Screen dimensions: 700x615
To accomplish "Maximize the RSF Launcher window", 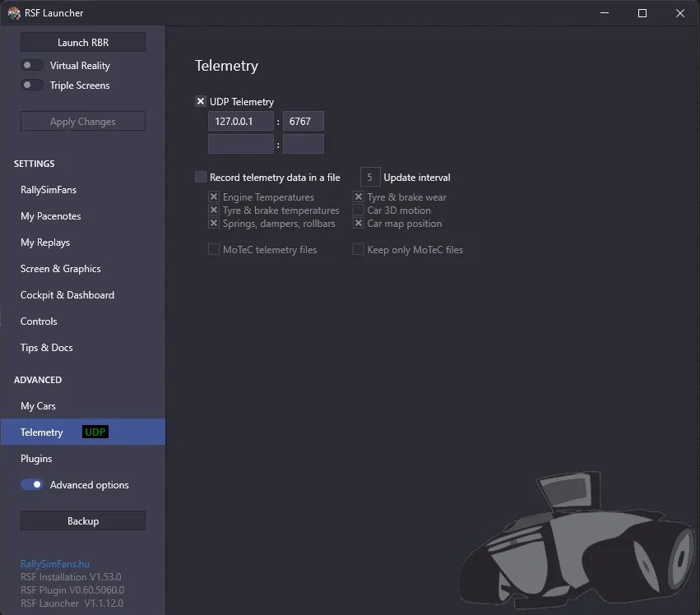I will 642,13.
